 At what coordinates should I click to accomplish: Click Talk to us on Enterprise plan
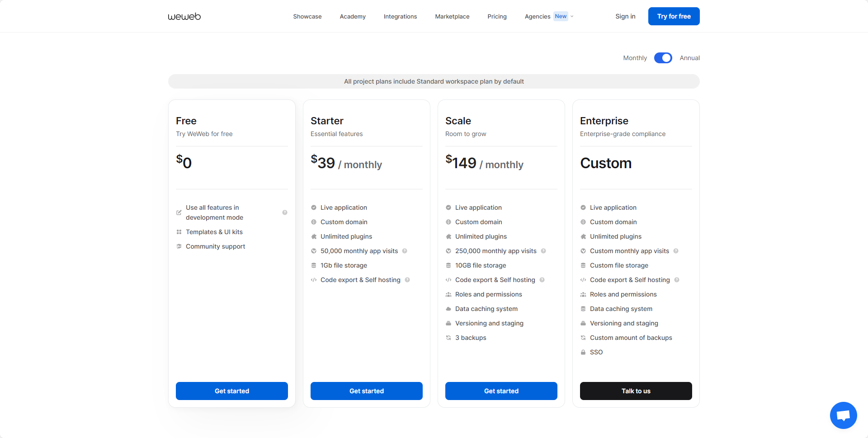coord(636,391)
